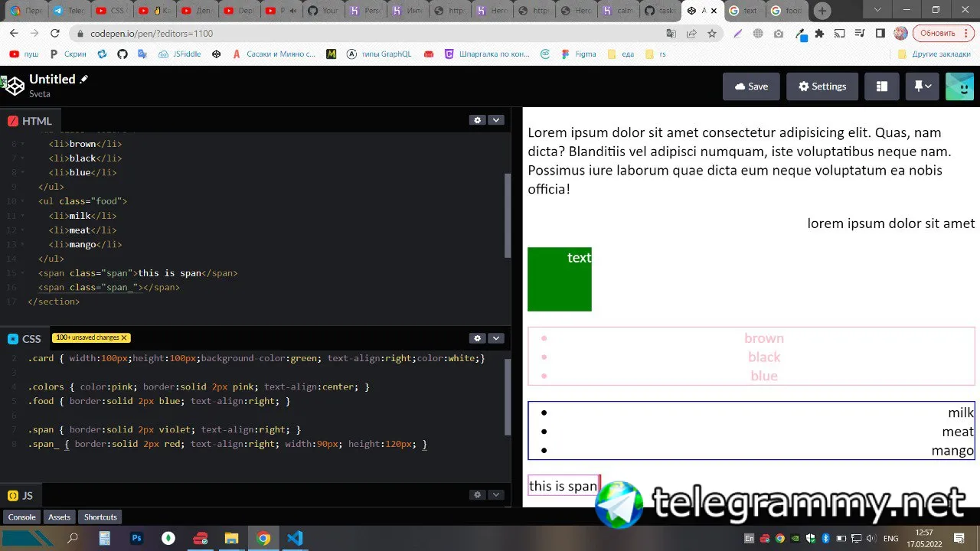Click the ul class="food" HTML line
Screen dimensions: 980x551
[x=83, y=201]
